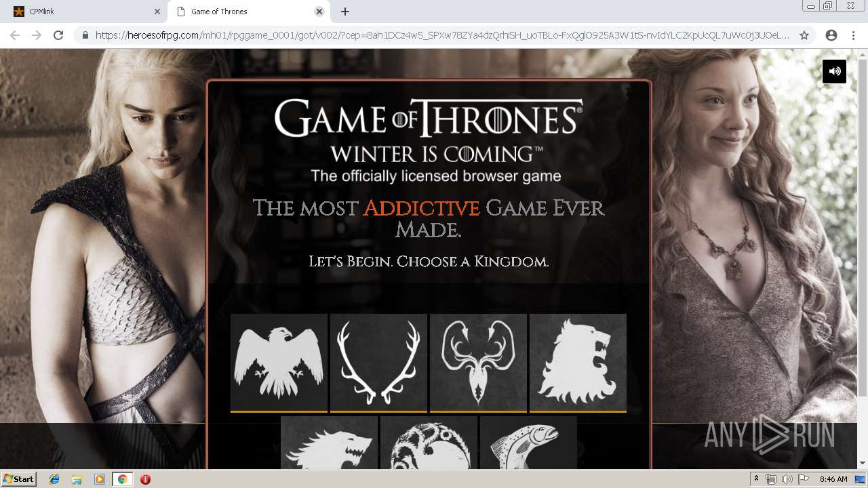The image size is (868, 488).
Task: Choose the eagle sigil kingdom
Action: coord(279,363)
